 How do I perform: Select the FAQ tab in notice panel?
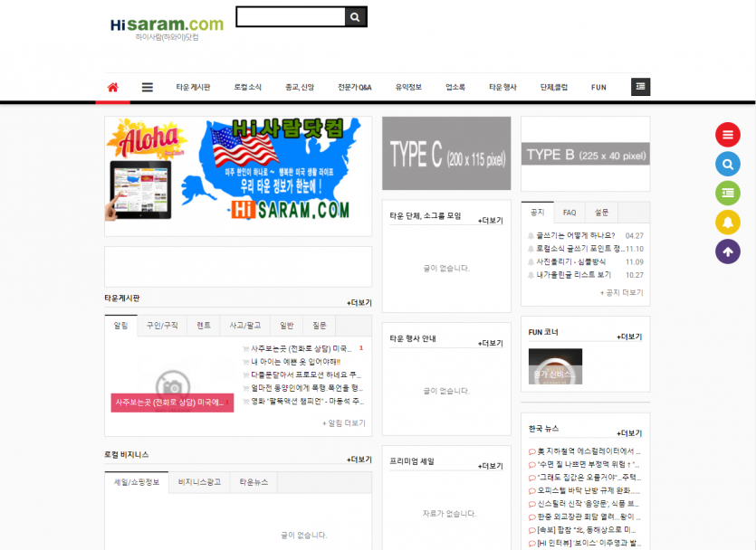(569, 213)
